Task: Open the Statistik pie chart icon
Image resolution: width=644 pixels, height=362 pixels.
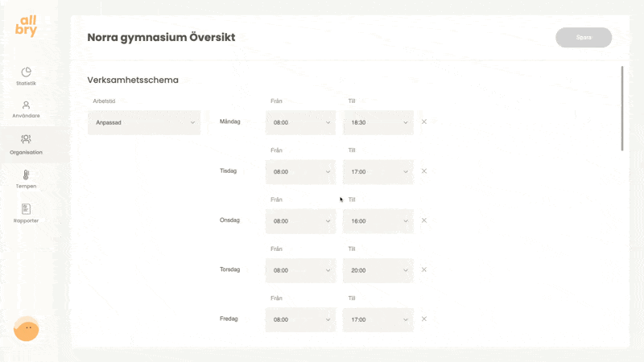Action: click(26, 72)
